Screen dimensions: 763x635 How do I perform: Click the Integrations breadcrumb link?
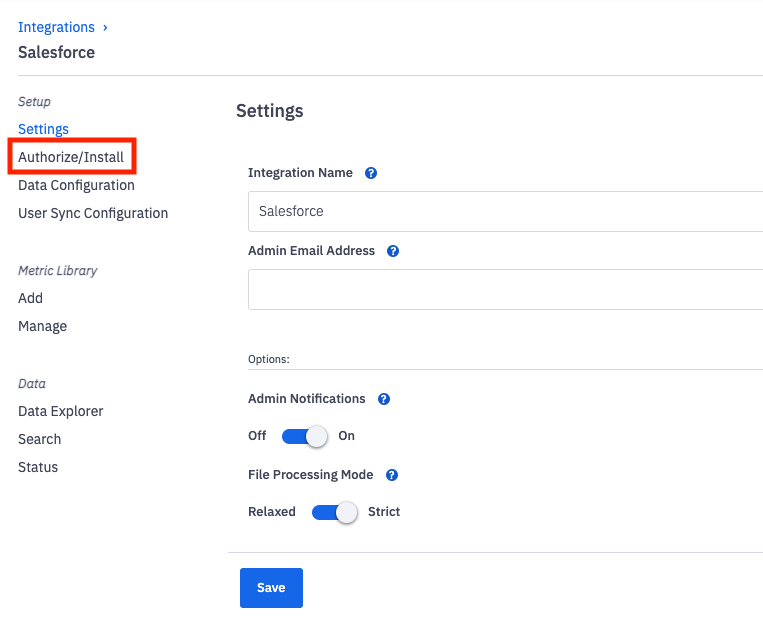(56, 27)
